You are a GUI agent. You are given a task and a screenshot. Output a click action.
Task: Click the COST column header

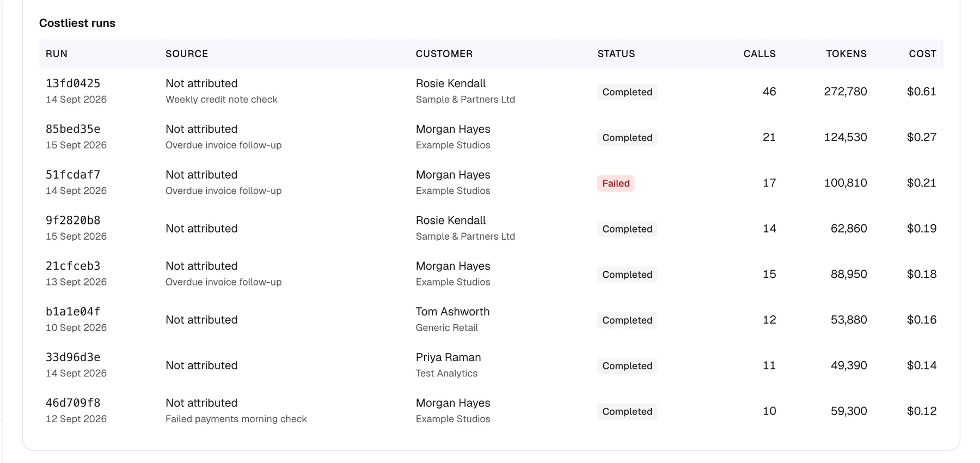[923, 54]
